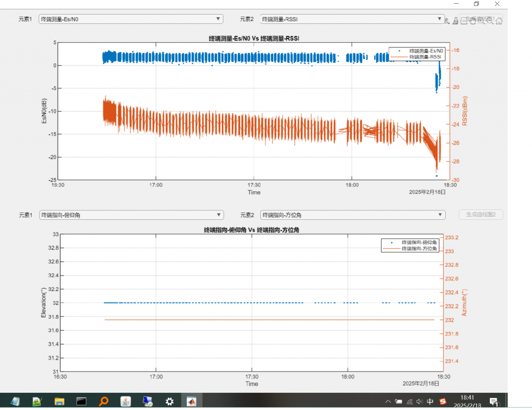
Task: Click the top plot Time axis label
Action: pyautogui.click(x=254, y=192)
